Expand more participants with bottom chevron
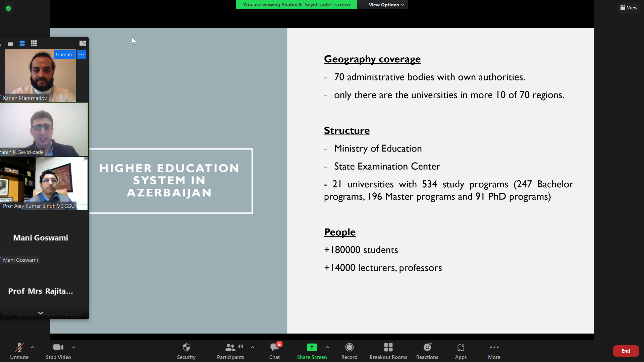This screenshot has height=362, width=644. [41, 313]
